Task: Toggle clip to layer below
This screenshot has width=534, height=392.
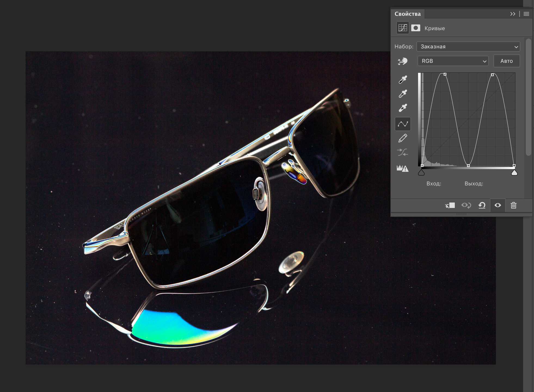Action: pyautogui.click(x=450, y=205)
